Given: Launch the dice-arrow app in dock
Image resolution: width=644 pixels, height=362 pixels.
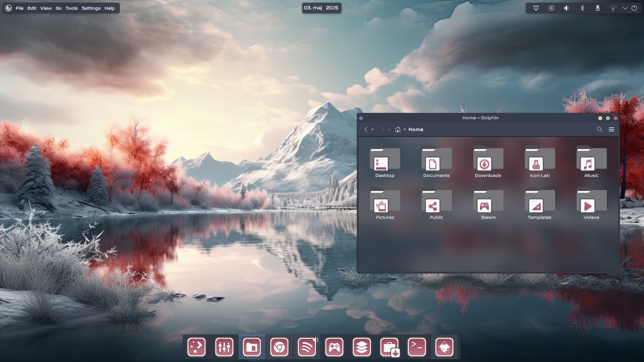Looking at the screenshot, I should pos(197,347).
